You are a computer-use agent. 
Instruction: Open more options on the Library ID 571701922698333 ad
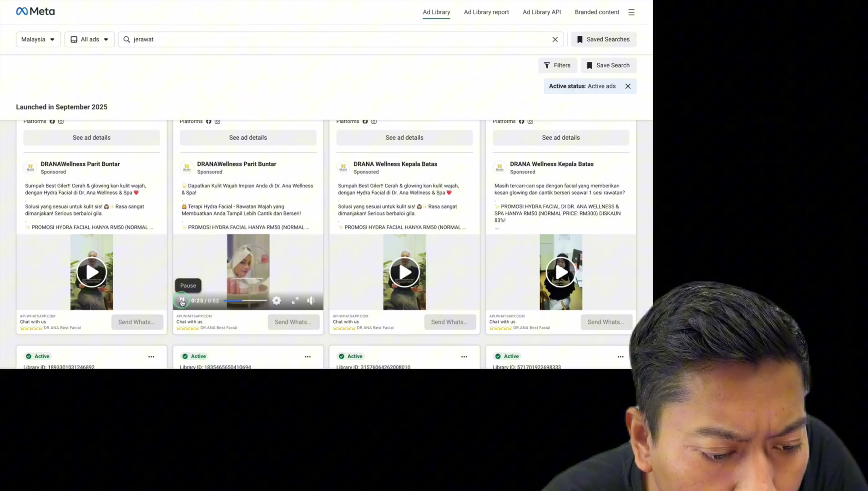[621, 357]
